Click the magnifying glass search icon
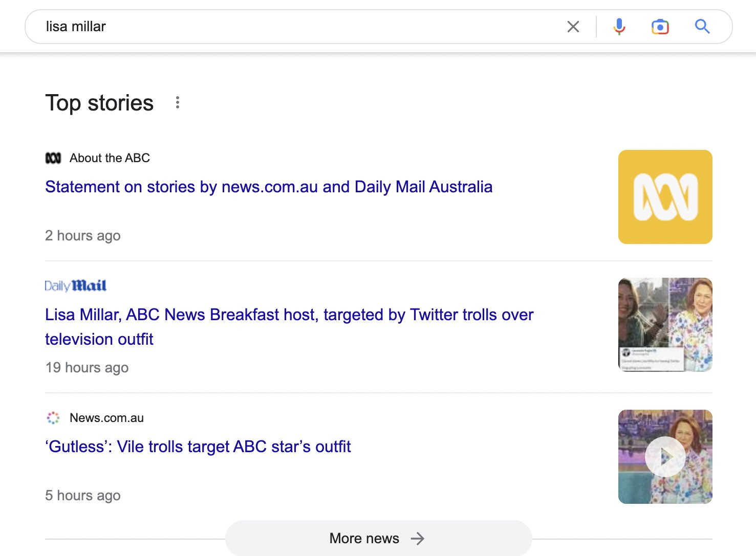Viewport: 756px width, 556px height. coord(702,26)
